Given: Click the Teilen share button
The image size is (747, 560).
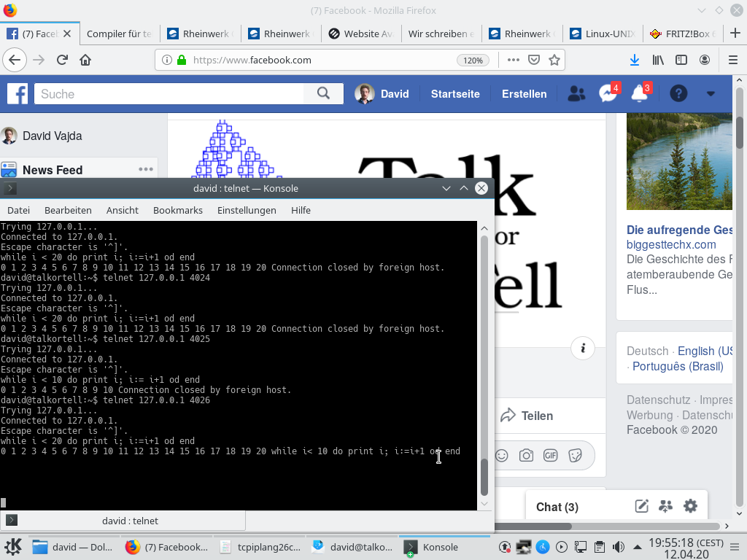Looking at the screenshot, I should (527, 416).
